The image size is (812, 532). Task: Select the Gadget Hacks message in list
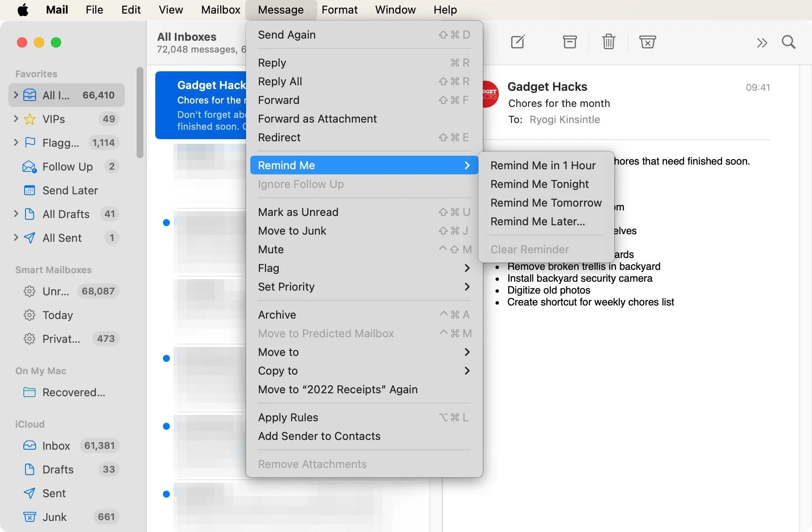[x=201, y=105]
